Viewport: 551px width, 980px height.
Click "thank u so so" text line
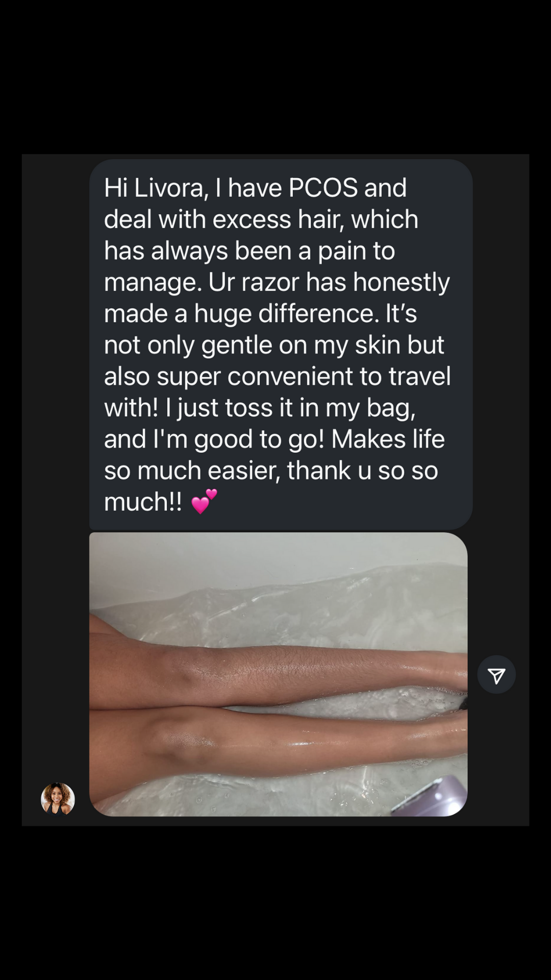[x=362, y=470]
